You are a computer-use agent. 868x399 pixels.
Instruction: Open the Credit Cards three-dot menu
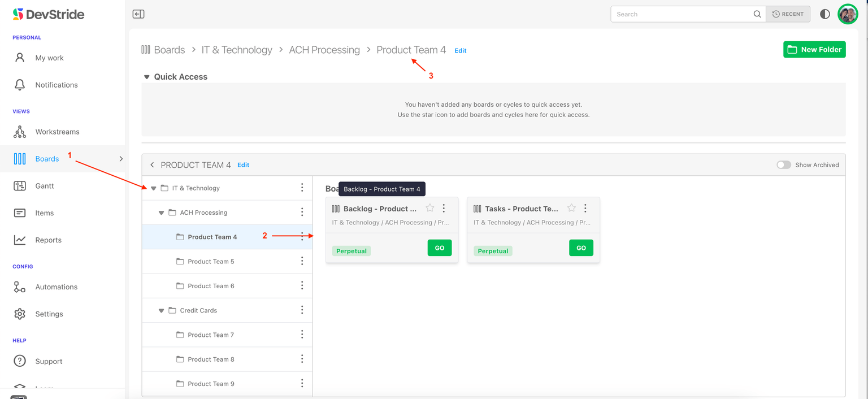click(302, 310)
